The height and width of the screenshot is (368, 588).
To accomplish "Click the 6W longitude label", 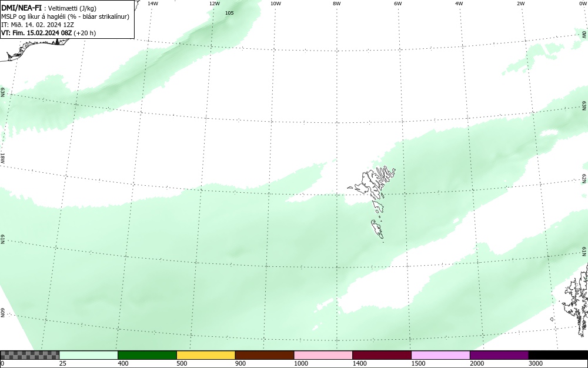I will point(398,4).
